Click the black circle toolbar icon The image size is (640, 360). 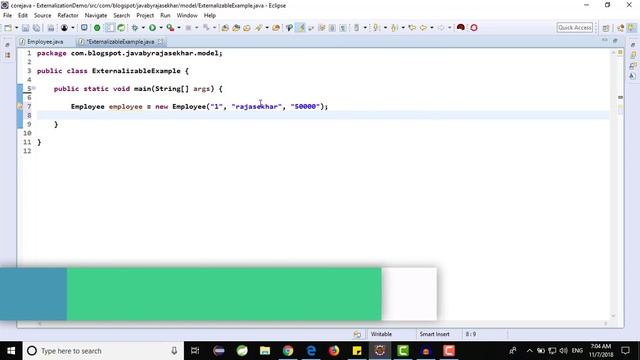pyautogui.click(x=64, y=28)
